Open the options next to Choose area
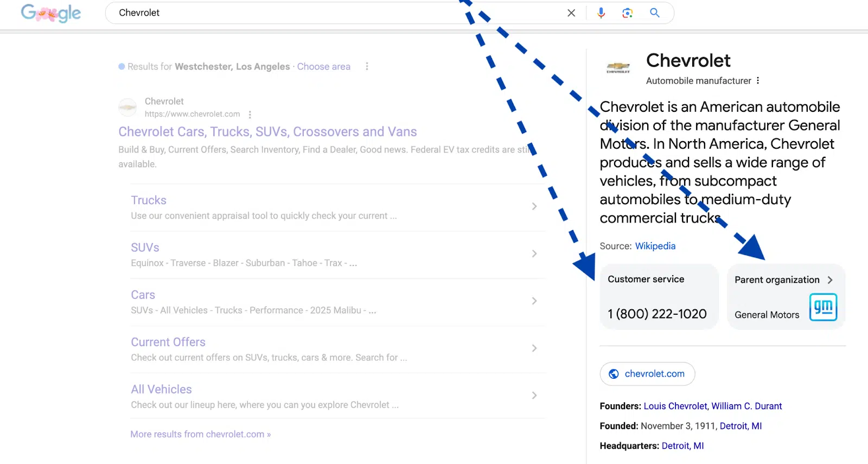868x464 pixels. [x=367, y=66]
